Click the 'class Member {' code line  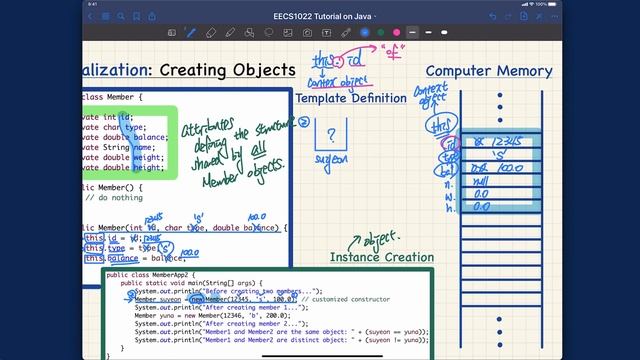pyautogui.click(x=113, y=97)
